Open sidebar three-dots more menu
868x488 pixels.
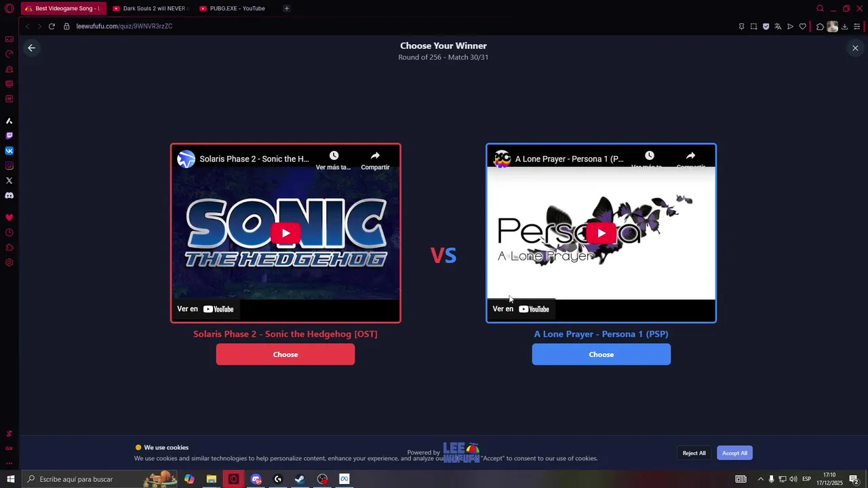9,463
